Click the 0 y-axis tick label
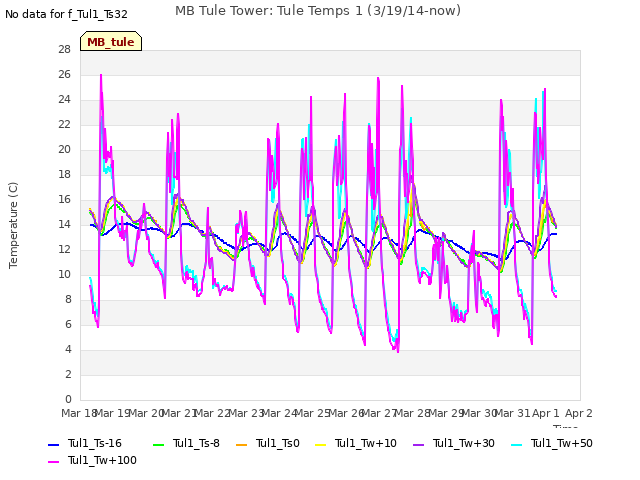Viewport: 640px width, 480px height. 68,400
